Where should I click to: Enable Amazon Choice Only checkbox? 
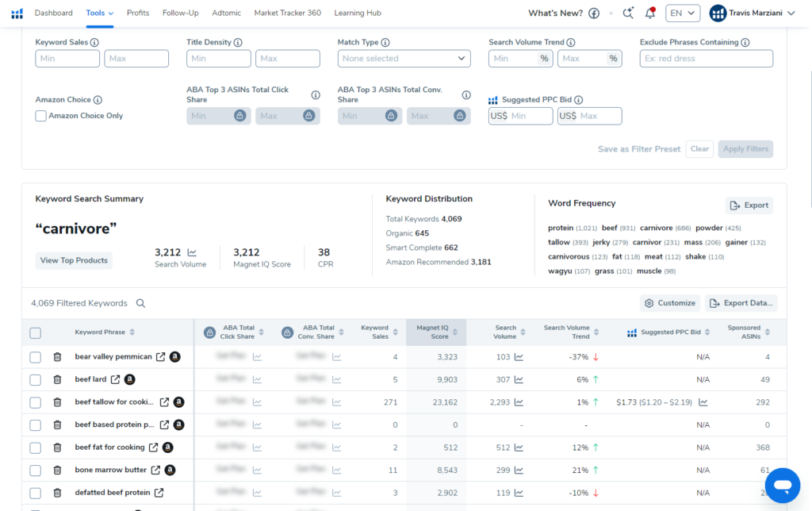coord(41,116)
